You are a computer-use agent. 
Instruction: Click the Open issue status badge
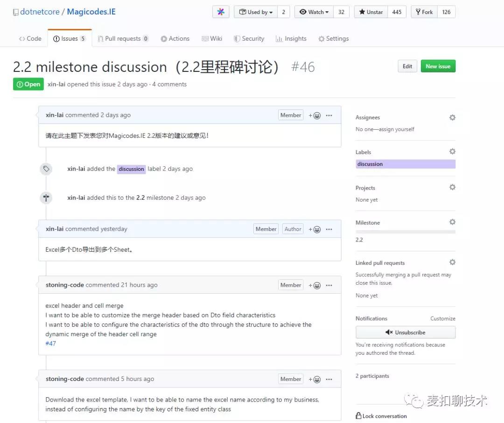coord(28,85)
